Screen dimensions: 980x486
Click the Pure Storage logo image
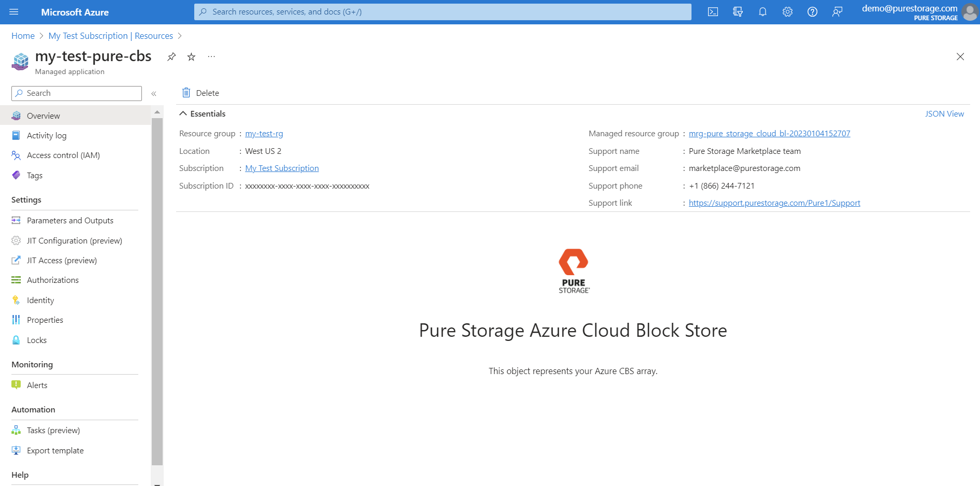574,271
